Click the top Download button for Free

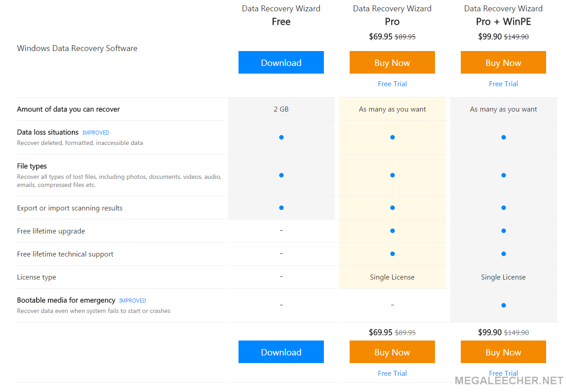[281, 62]
